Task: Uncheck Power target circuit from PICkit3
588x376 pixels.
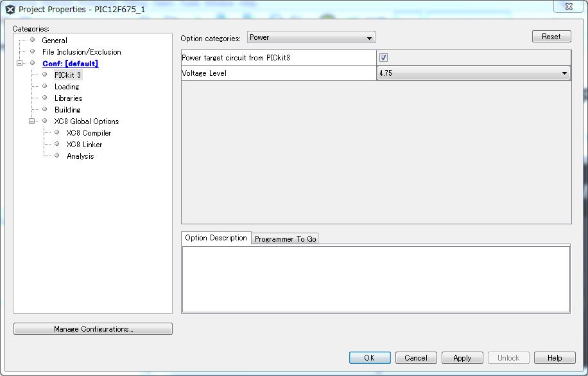Action: tap(383, 58)
